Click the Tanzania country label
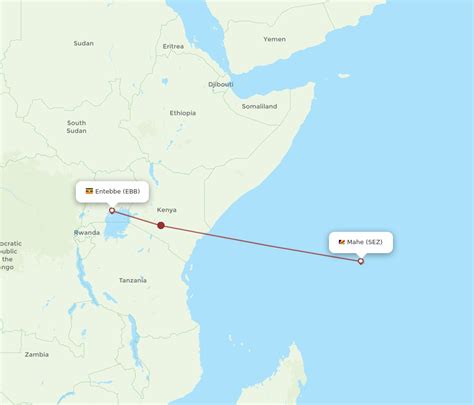 point(133,280)
